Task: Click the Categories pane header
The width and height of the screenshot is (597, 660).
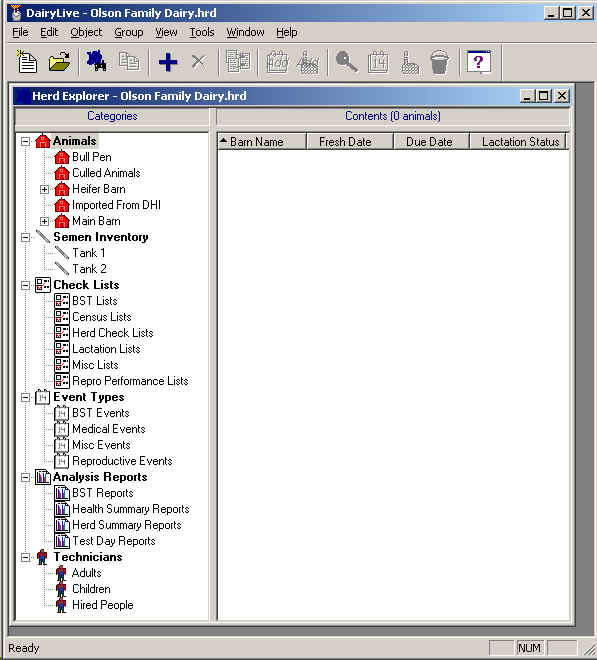Action: tap(112, 116)
